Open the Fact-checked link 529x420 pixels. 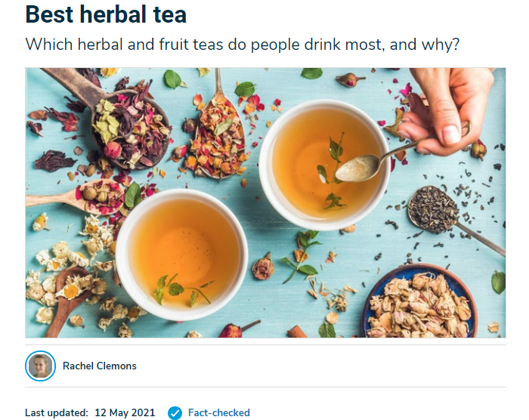pyautogui.click(x=218, y=412)
